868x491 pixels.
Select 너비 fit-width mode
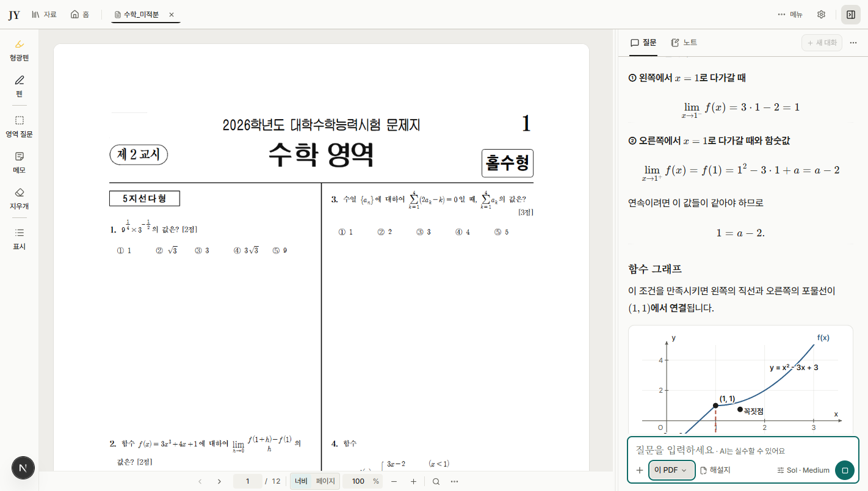[x=301, y=481]
